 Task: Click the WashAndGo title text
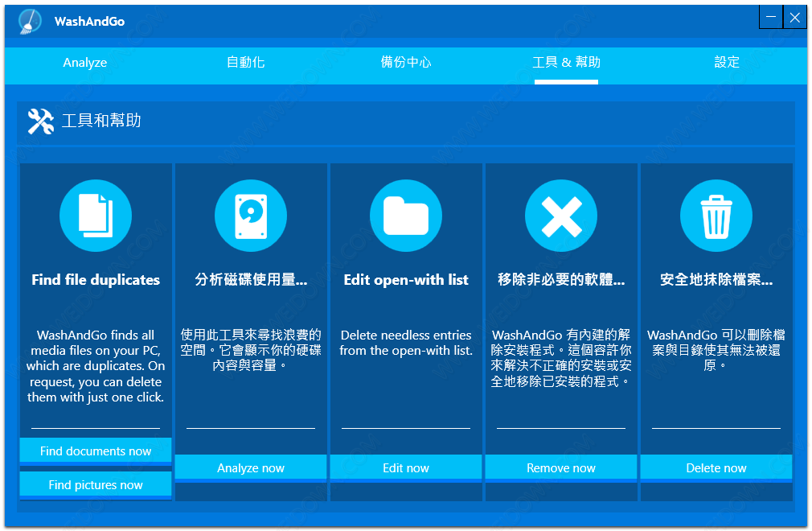89,21
